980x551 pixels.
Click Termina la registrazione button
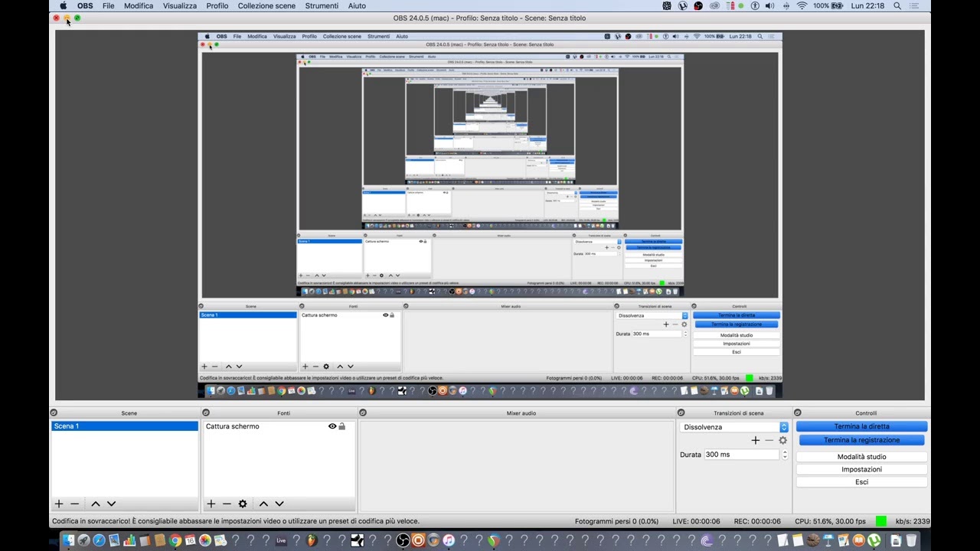(861, 440)
